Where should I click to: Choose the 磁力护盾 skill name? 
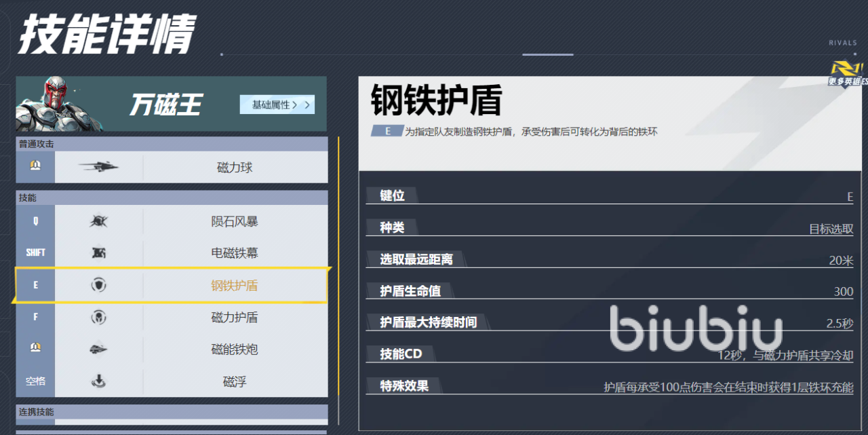234,318
